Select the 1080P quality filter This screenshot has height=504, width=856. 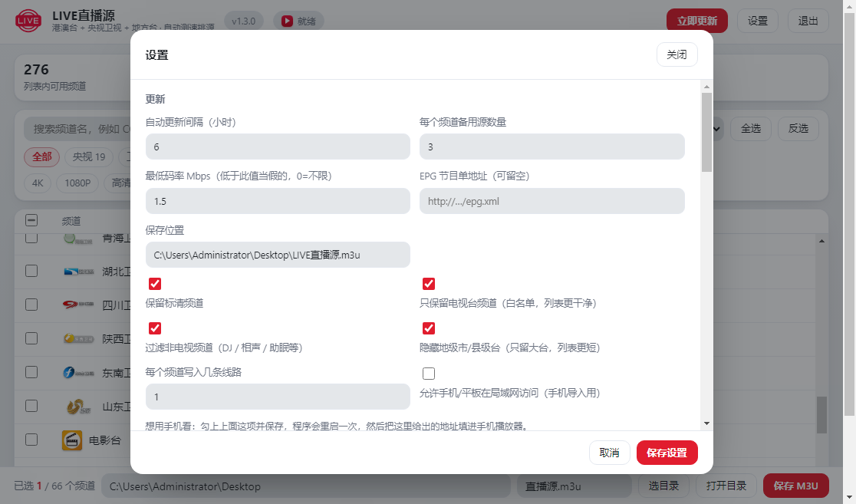tap(77, 183)
